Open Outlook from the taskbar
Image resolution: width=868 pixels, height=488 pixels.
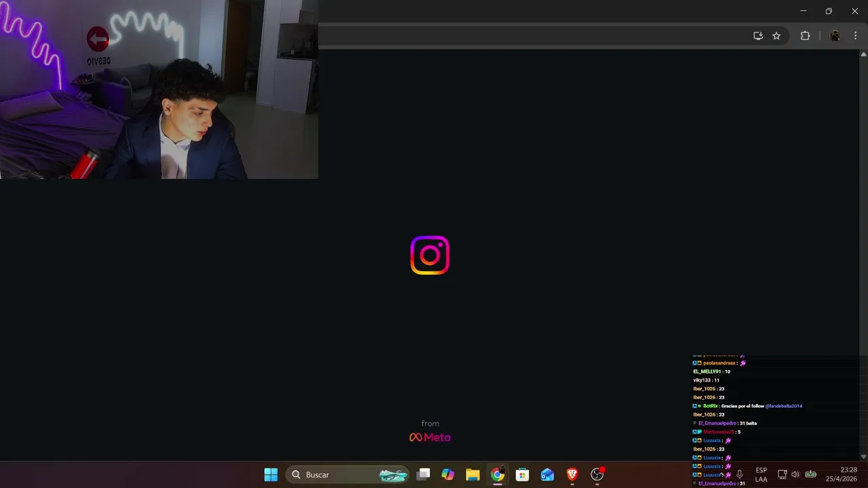(x=547, y=474)
